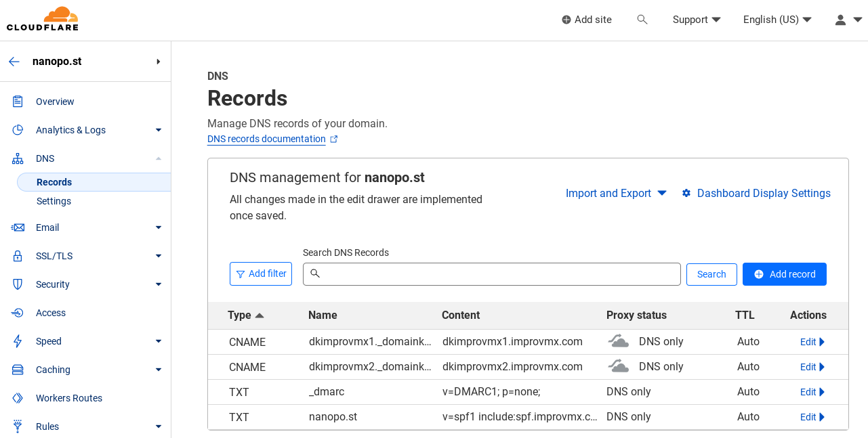Image resolution: width=868 pixels, height=438 pixels.
Task: Expand the Email section arrow
Action: [159, 227]
